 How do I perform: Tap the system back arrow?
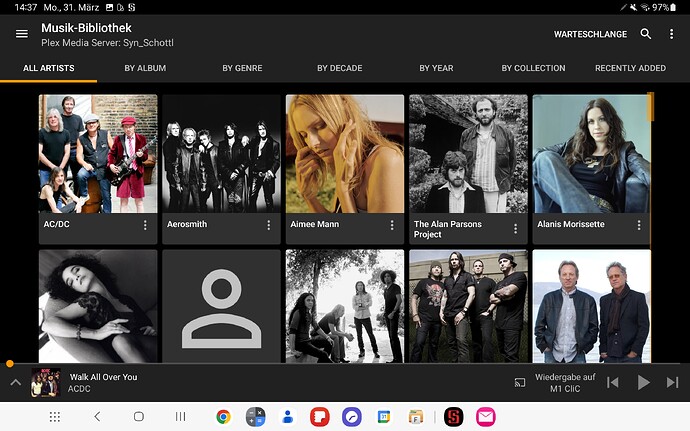click(97, 416)
